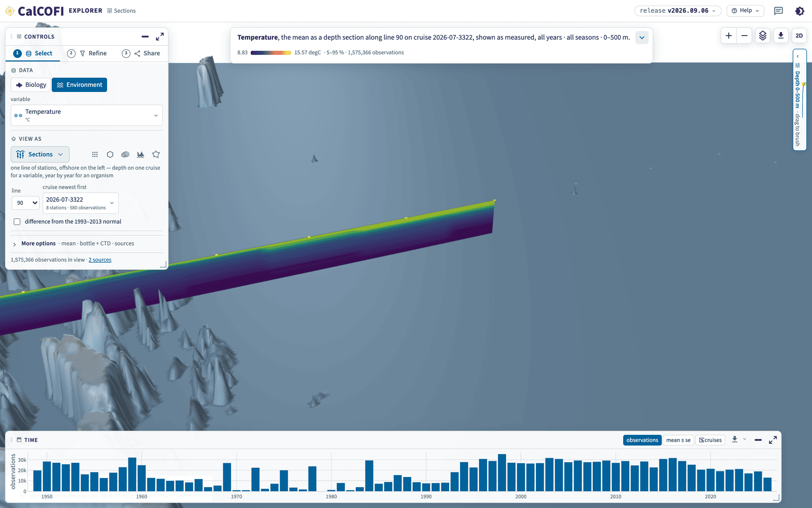Select the grid points view icon

click(x=95, y=154)
